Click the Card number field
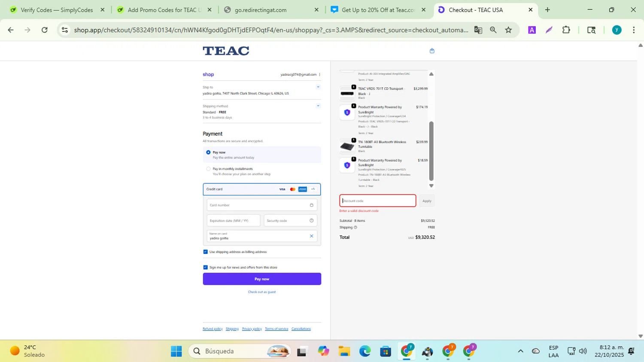644x362 pixels. [262, 205]
